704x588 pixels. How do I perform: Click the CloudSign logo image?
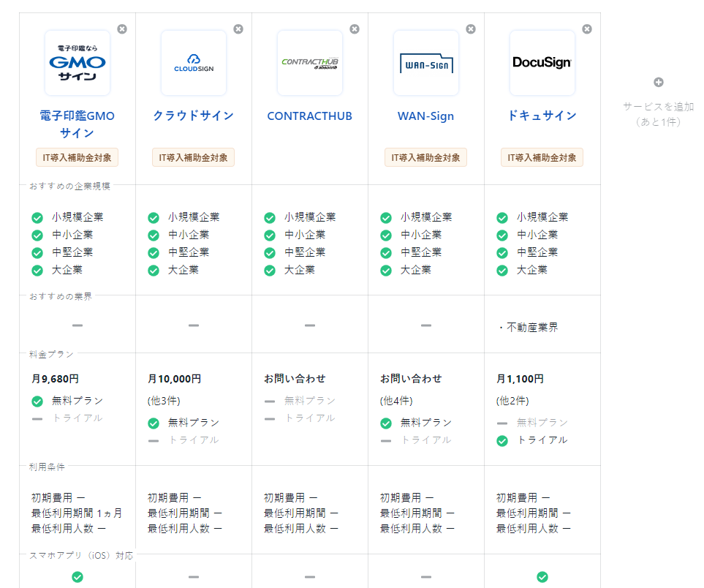point(194,63)
